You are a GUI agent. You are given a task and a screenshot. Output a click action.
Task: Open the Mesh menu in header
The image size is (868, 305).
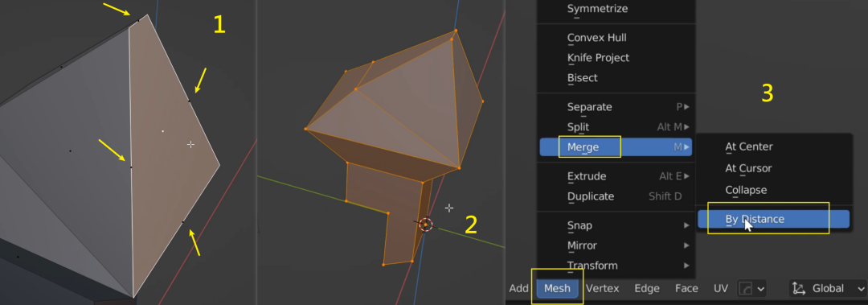(557, 288)
